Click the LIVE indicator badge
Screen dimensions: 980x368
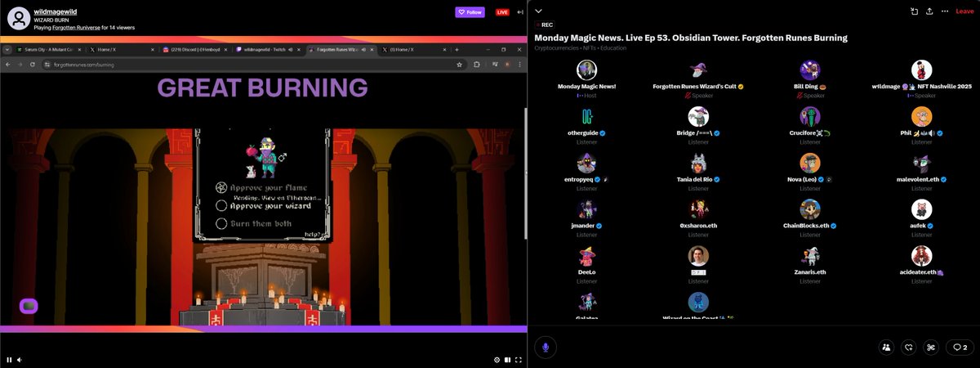click(x=502, y=12)
